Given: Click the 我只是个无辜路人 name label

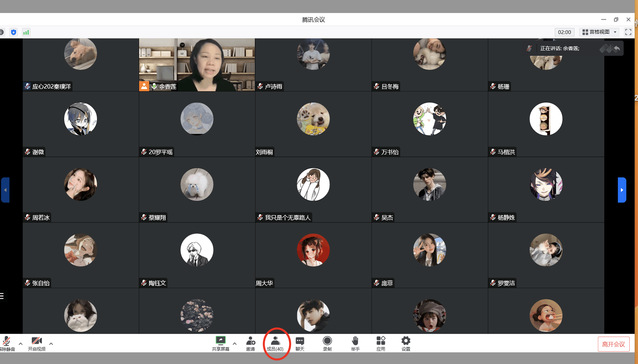Looking at the screenshot, I should [288, 218].
